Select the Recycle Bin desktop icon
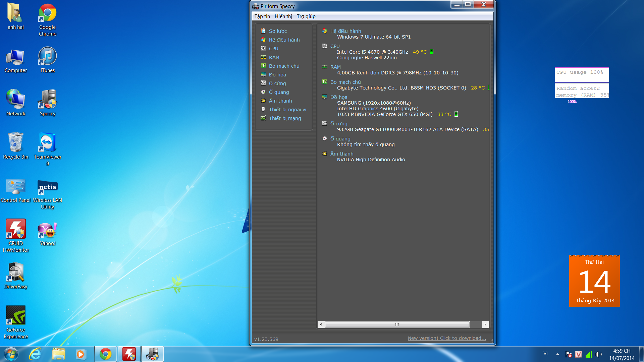The height and width of the screenshot is (362, 644). click(16, 146)
